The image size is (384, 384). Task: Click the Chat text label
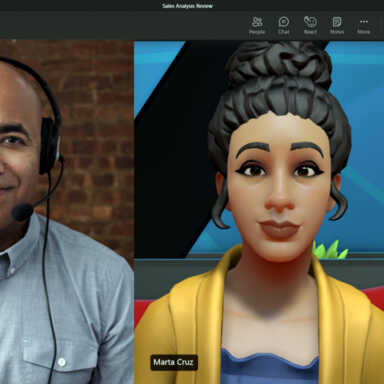pyautogui.click(x=284, y=32)
